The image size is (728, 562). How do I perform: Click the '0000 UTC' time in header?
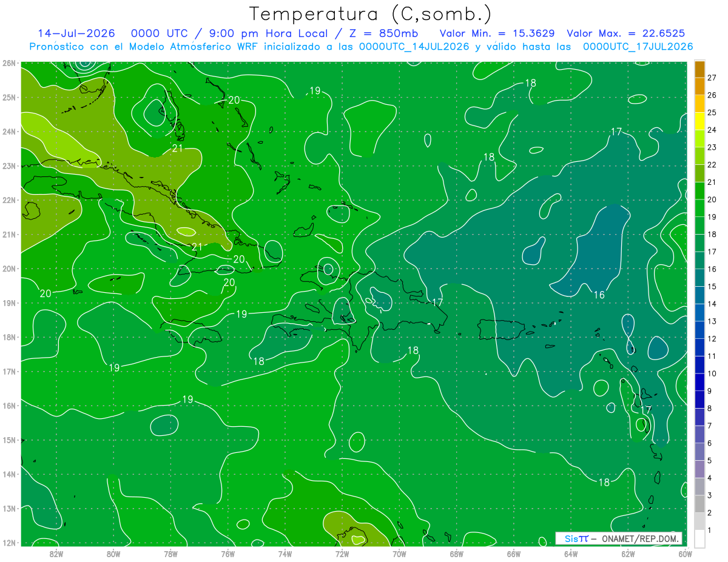[x=159, y=33]
